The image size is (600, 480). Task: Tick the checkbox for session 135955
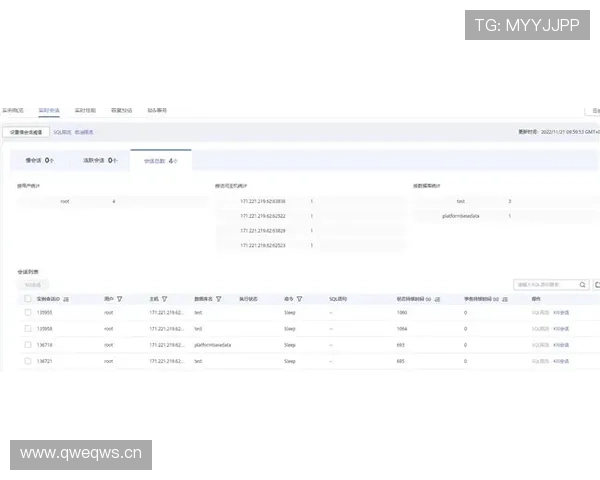click(28, 312)
